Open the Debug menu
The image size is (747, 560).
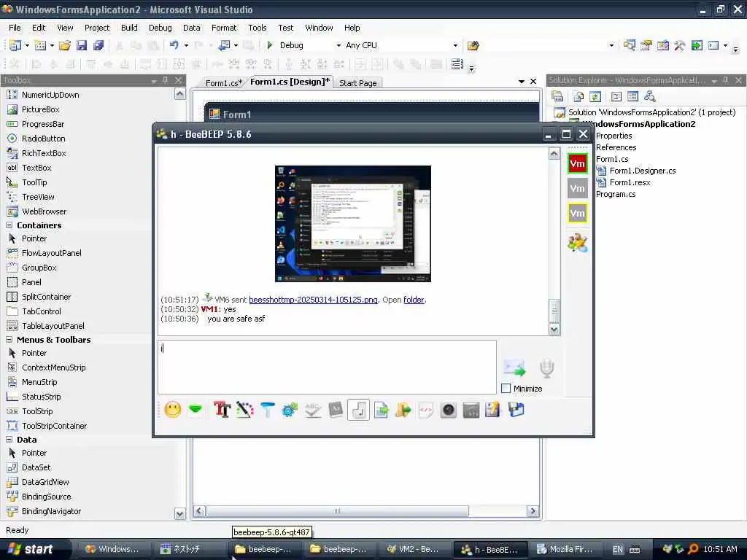pos(160,28)
